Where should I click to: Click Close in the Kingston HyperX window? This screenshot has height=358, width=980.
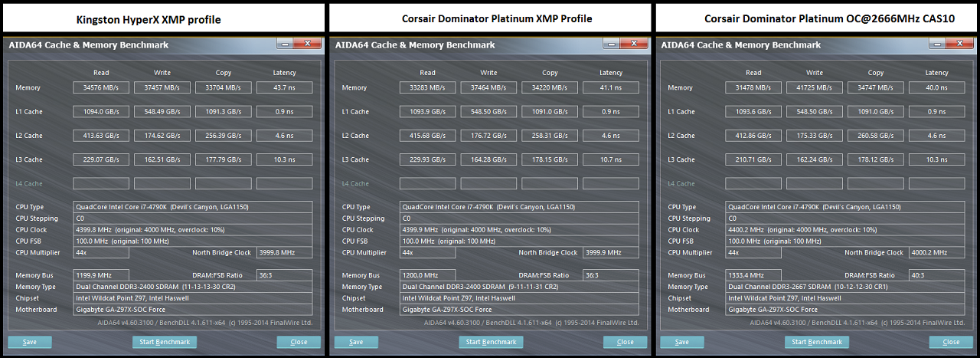299,342
